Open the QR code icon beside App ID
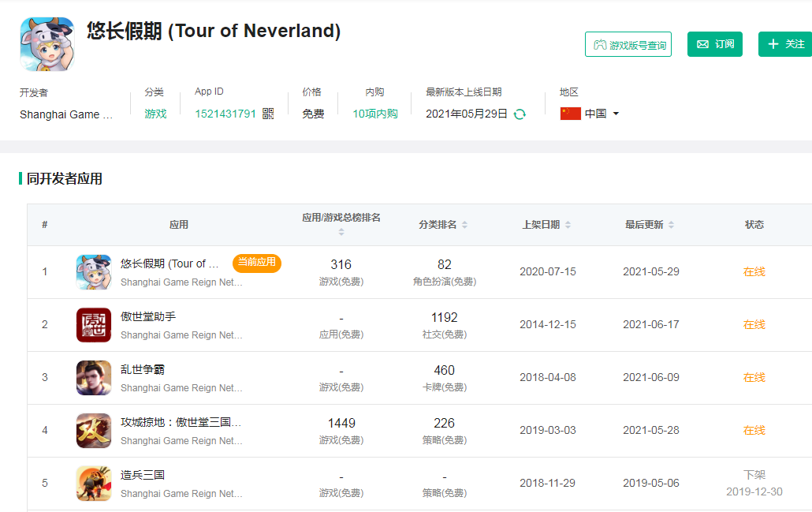812x512 pixels. point(268,114)
